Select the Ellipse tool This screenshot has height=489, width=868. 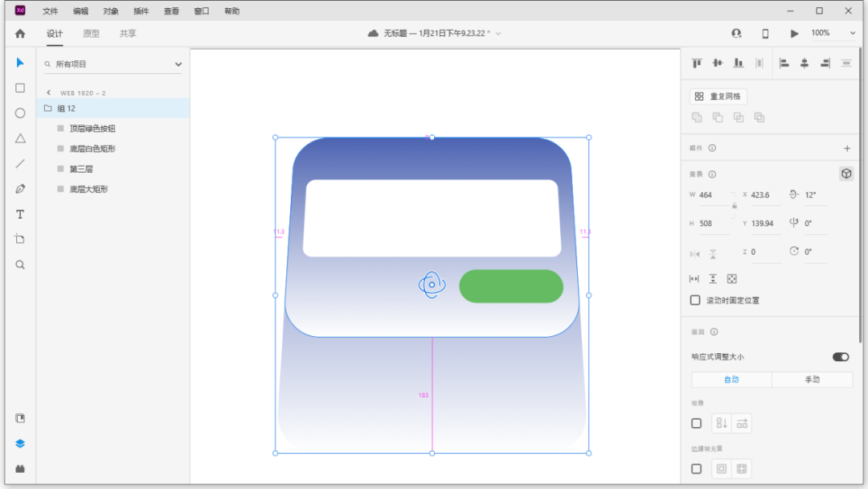[x=20, y=113]
